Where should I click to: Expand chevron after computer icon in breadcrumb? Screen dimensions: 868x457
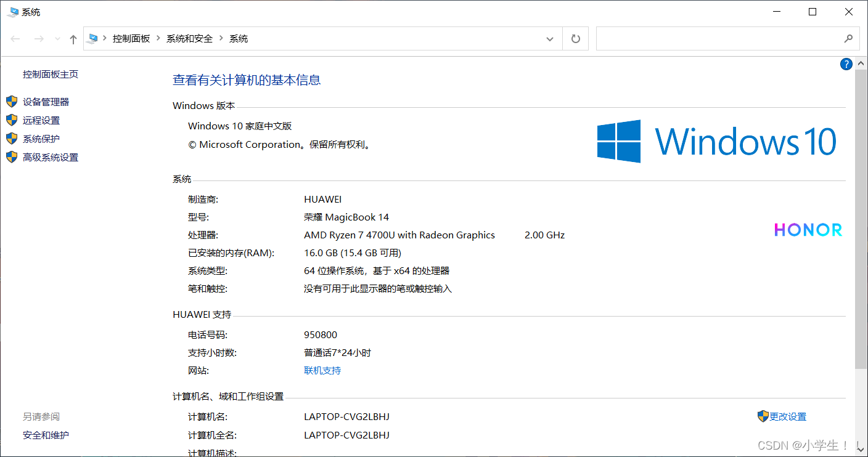pyautogui.click(x=105, y=38)
